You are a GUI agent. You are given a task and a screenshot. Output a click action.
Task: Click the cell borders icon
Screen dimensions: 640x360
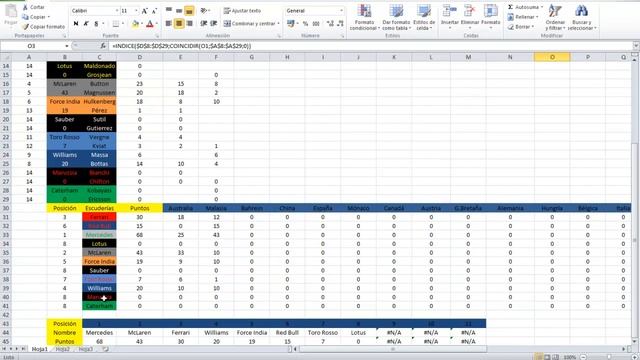coord(116,24)
